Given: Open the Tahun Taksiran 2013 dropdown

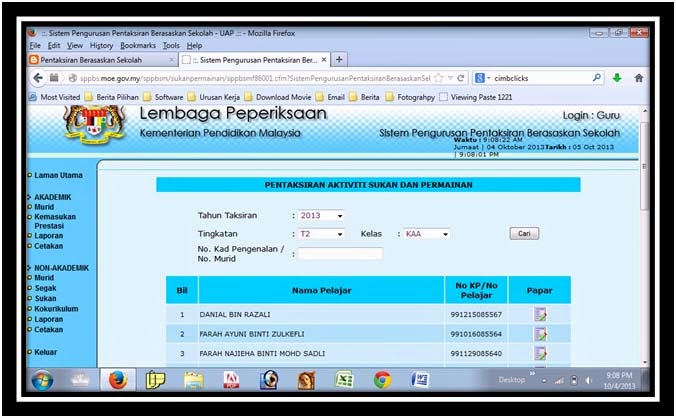Looking at the screenshot, I should tap(321, 215).
